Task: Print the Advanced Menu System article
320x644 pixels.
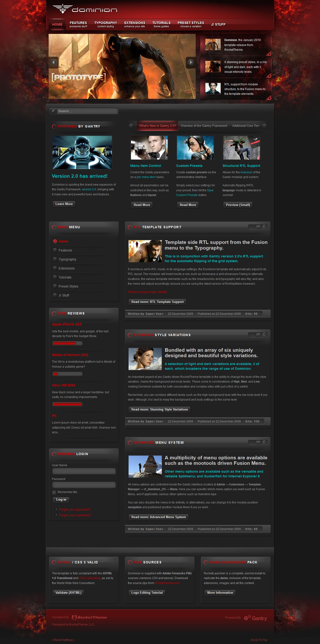Action: point(264,442)
